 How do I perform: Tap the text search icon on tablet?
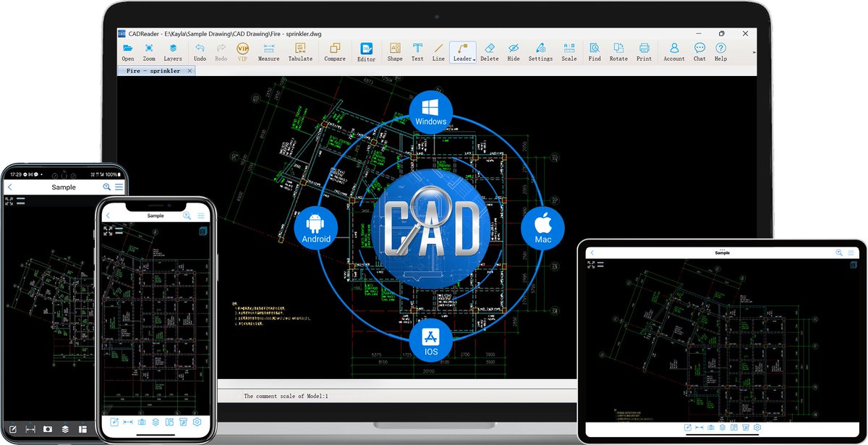point(839,253)
